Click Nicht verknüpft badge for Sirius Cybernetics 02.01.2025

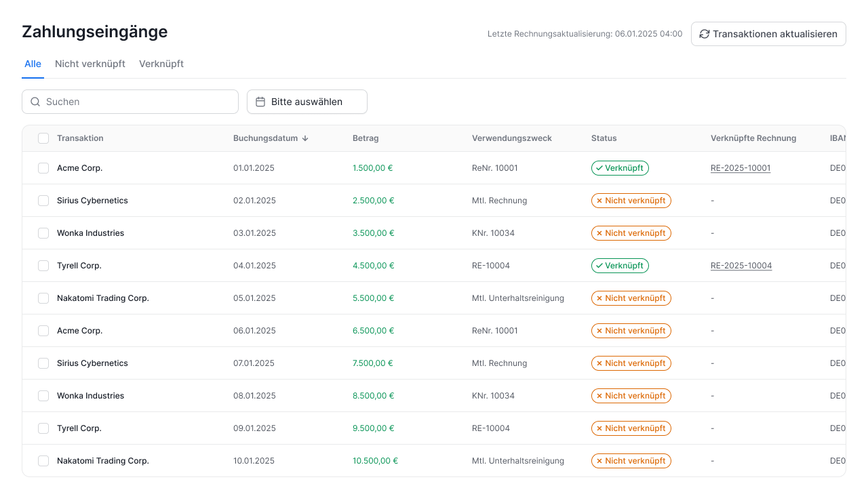point(631,201)
